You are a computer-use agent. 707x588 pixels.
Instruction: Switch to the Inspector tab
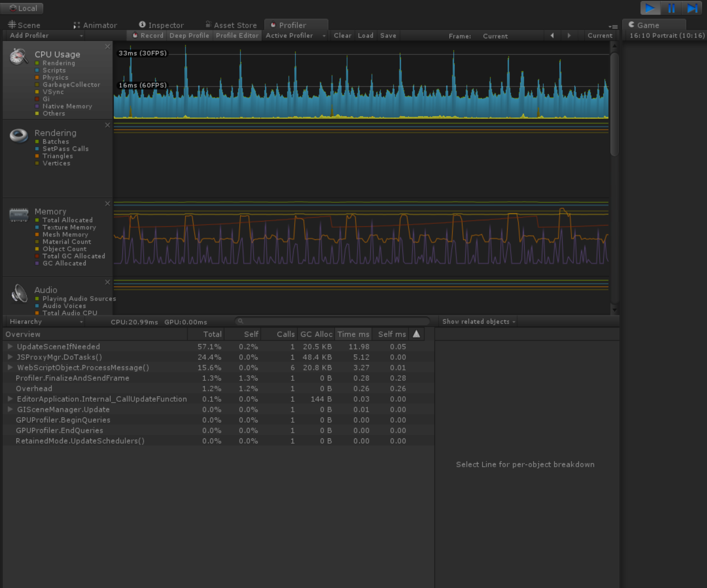161,25
